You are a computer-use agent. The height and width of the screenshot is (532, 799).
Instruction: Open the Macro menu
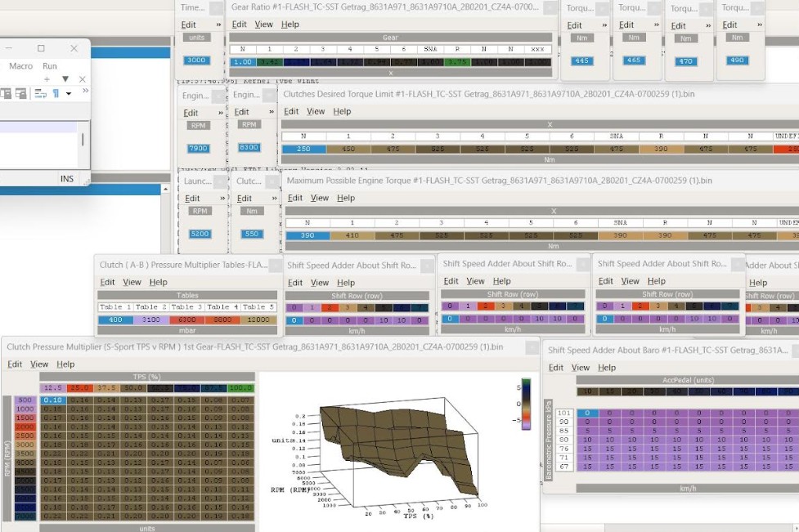pyautogui.click(x=21, y=66)
